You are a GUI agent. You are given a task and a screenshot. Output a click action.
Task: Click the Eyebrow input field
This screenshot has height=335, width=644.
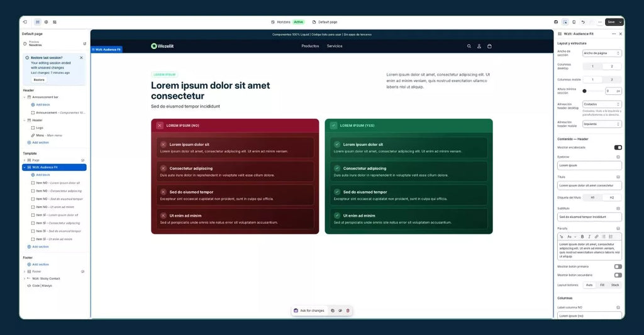click(x=589, y=165)
